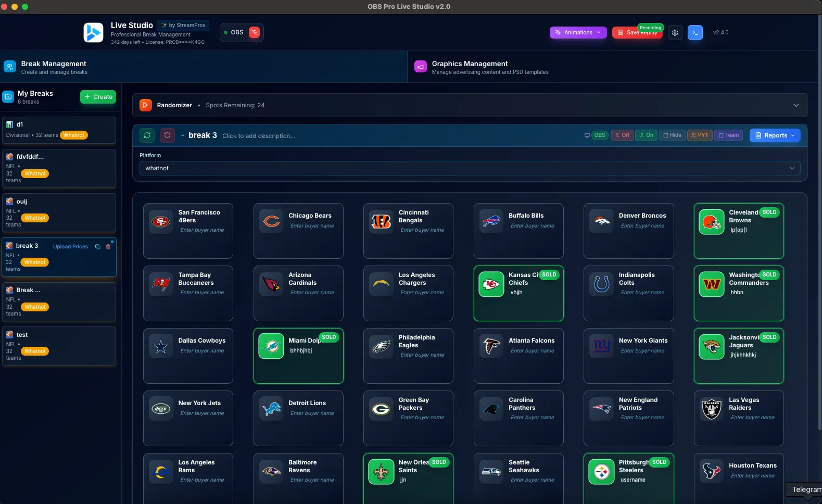The height and width of the screenshot is (504, 822).
Task: Open the Animations dropdown menu
Action: (578, 33)
